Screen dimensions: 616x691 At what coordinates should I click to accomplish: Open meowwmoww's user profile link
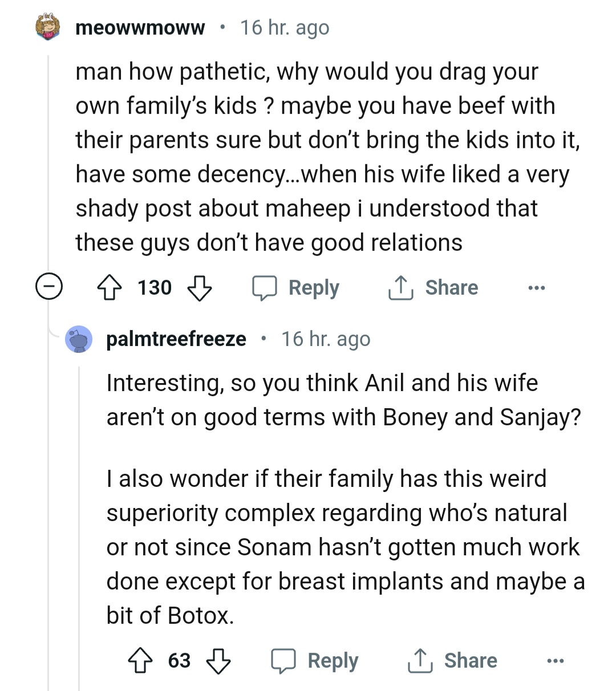[x=140, y=27]
